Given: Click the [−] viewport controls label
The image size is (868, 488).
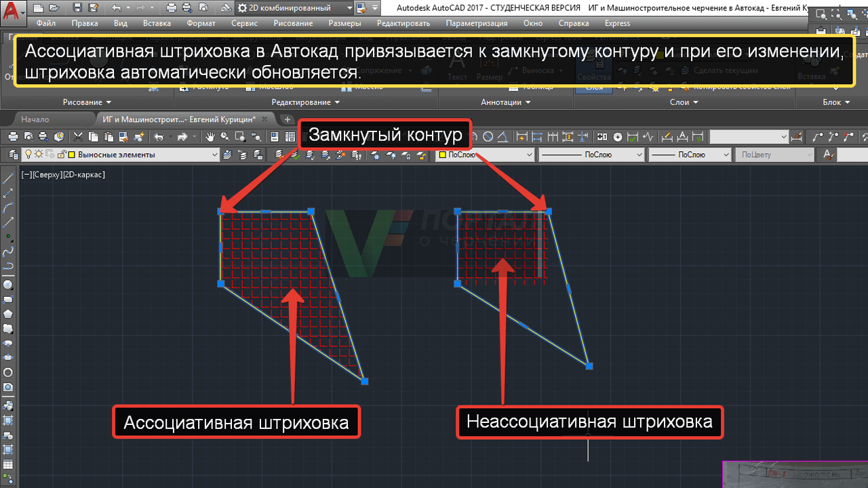Looking at the screenshot, I should [26, 174].
